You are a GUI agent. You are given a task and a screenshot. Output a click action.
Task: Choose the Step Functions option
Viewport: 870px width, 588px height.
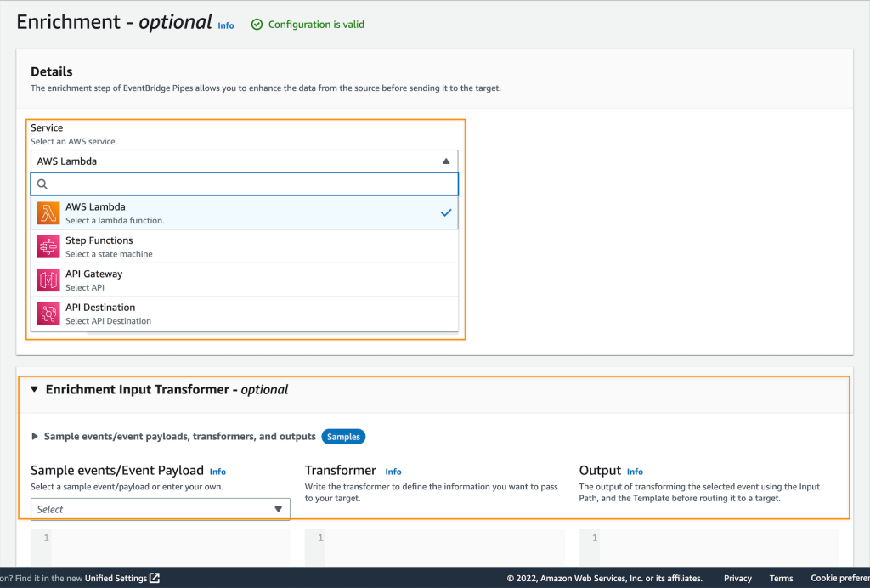point(244,246)
